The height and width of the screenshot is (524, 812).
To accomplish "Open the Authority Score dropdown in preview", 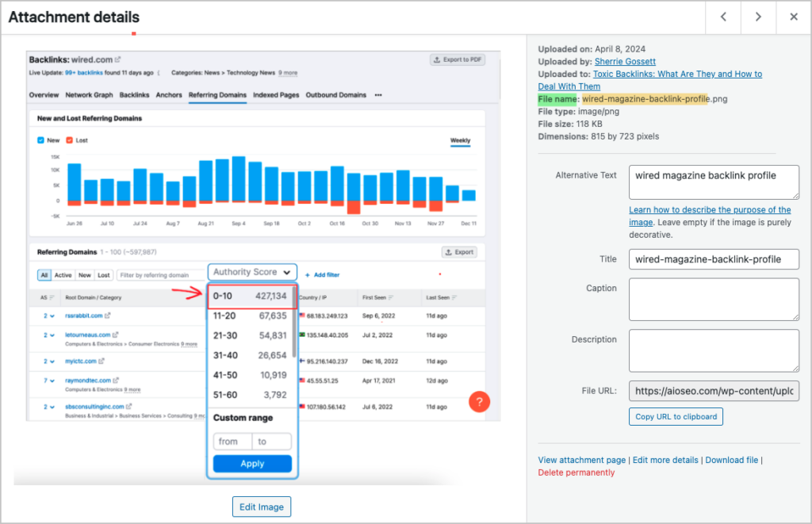I will click(x=252, y=272).
